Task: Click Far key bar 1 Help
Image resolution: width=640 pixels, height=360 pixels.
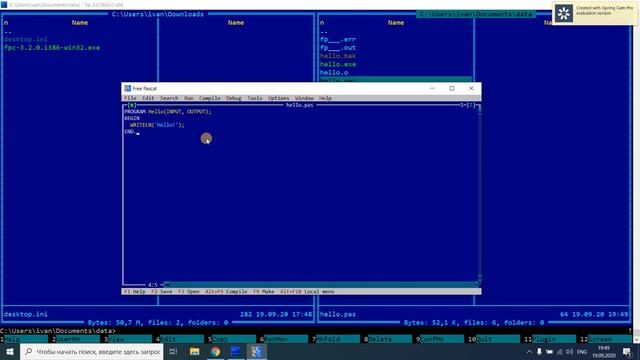Action: click(x=25, y=339)
